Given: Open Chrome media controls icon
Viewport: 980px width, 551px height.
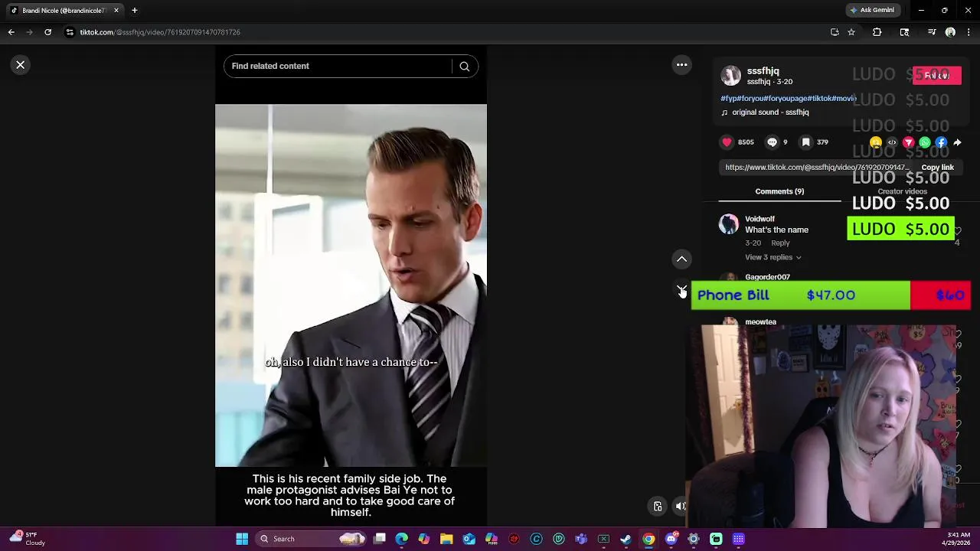Looking at the screenshot, I should (932, 32).
